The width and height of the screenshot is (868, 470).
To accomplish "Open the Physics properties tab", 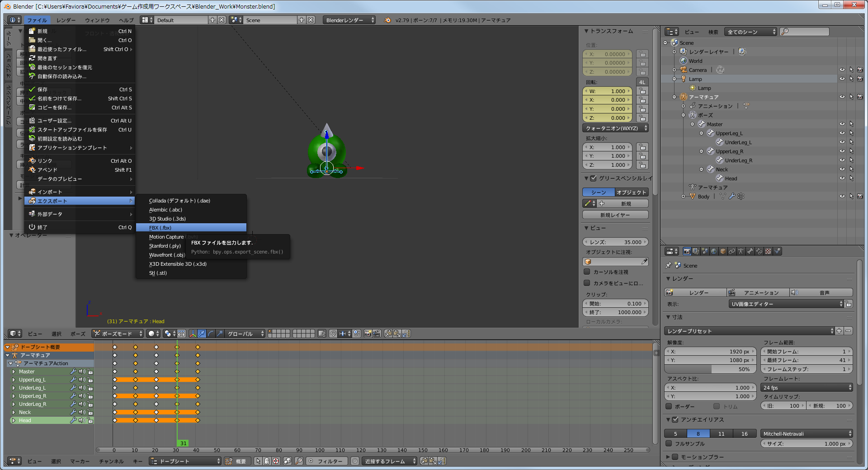I will pos(777,251).
